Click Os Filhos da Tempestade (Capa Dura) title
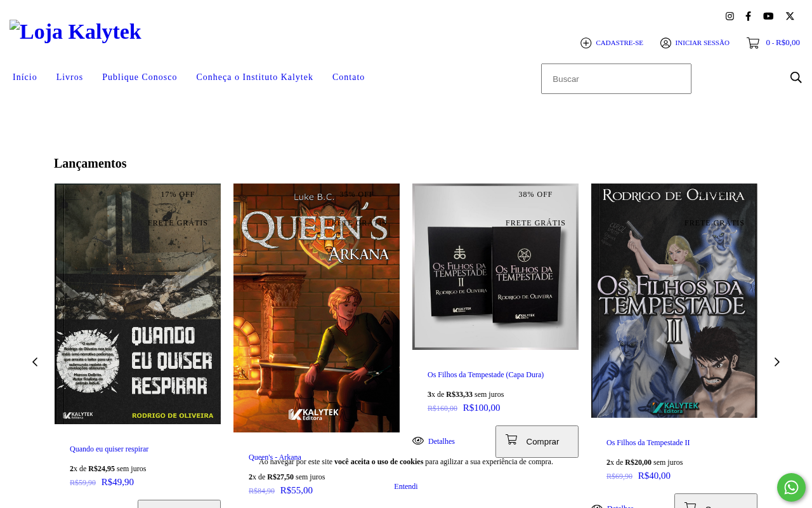812x508 pixels. click(x=485, y=375)
